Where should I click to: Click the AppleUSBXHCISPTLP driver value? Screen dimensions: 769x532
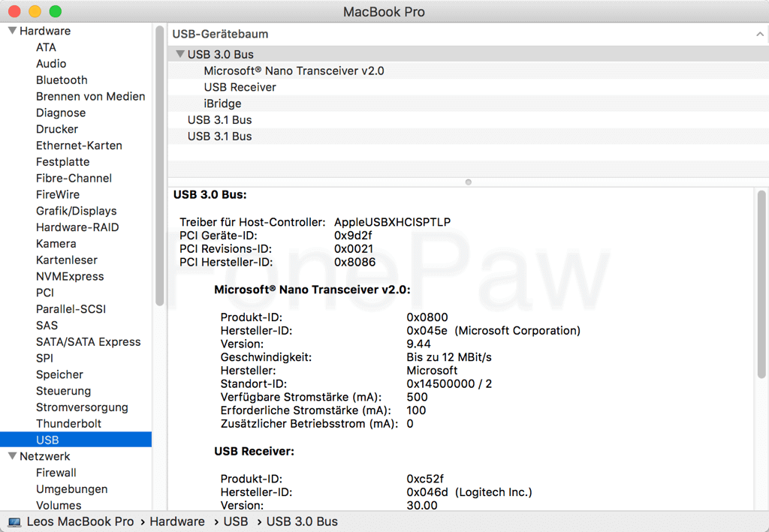[392, 222]
